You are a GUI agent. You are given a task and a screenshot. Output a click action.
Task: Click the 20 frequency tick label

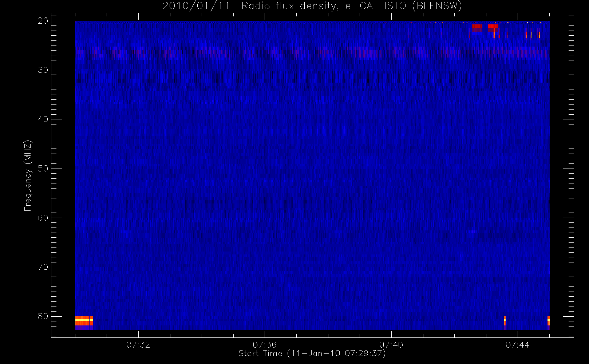[43, 21]
